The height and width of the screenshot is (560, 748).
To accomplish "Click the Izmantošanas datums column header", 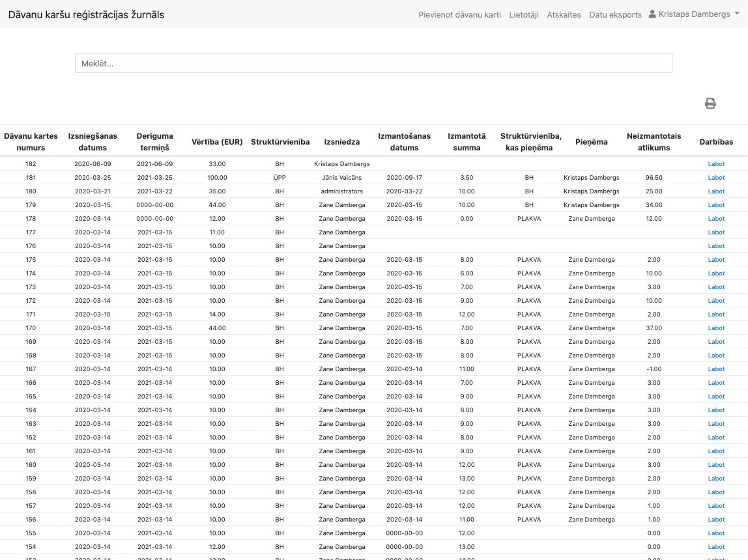I will 404,142.
